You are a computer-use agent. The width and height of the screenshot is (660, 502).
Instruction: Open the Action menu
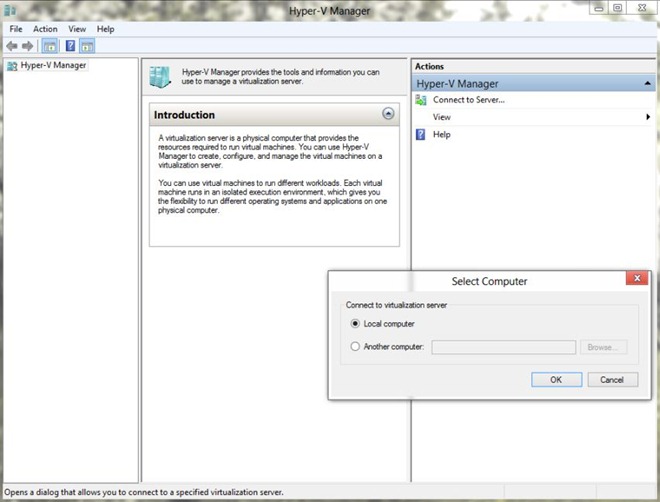tap(45, 29)
